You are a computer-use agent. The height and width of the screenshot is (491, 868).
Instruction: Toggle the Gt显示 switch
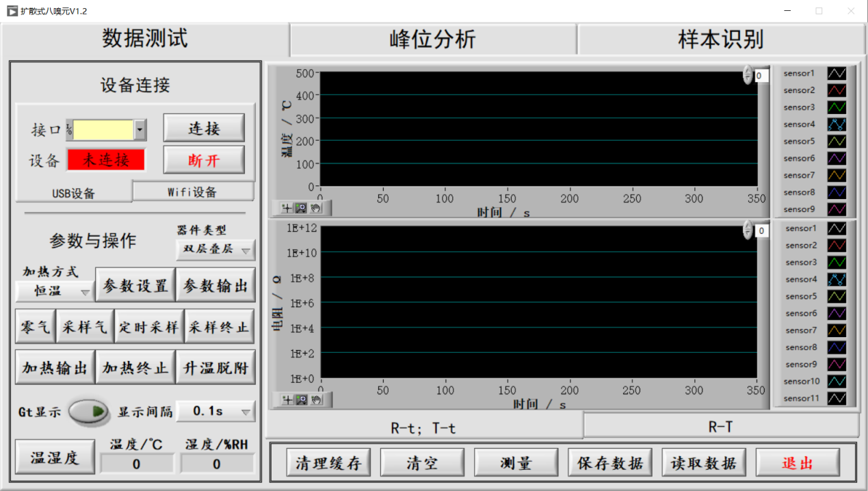89,412
